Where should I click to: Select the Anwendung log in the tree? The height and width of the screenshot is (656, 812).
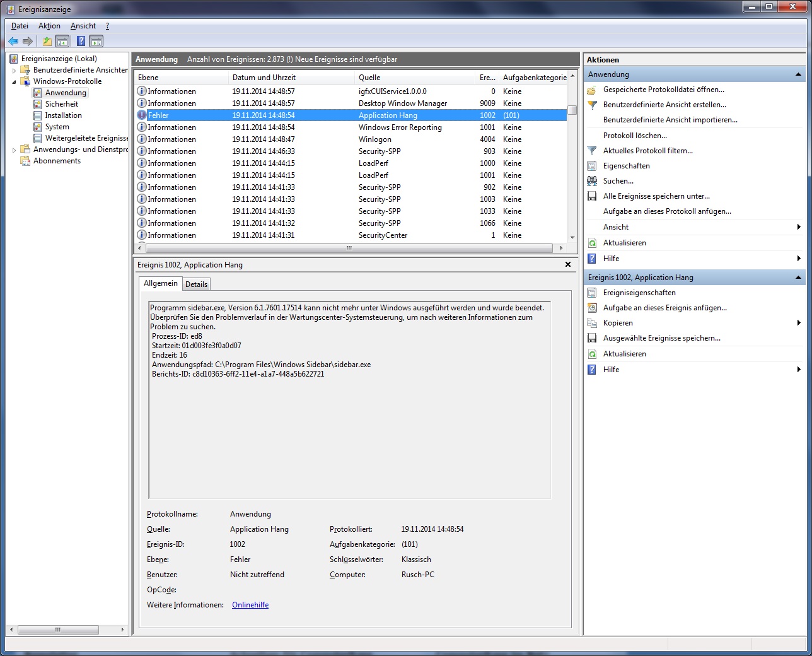pos(66,93)
